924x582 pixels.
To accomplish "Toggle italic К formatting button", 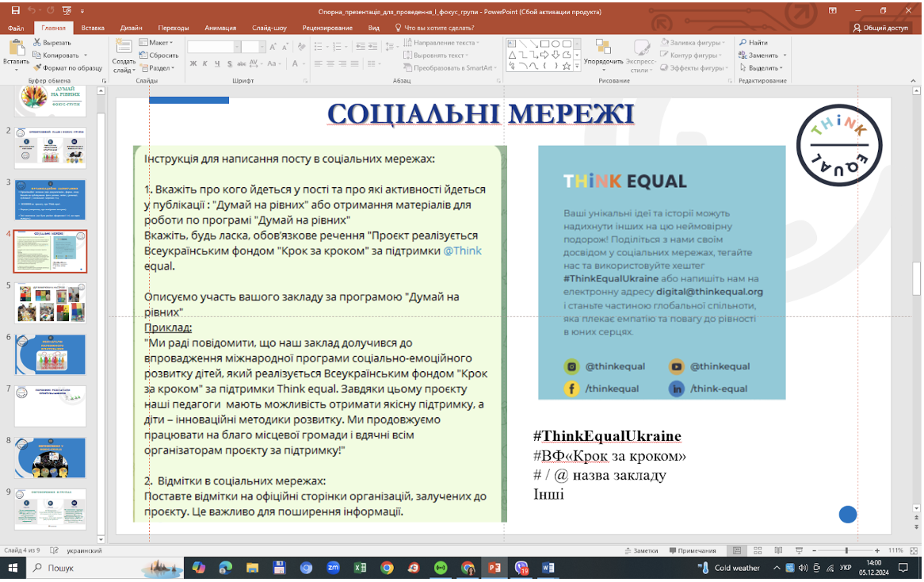I will (x=205, y=63).
